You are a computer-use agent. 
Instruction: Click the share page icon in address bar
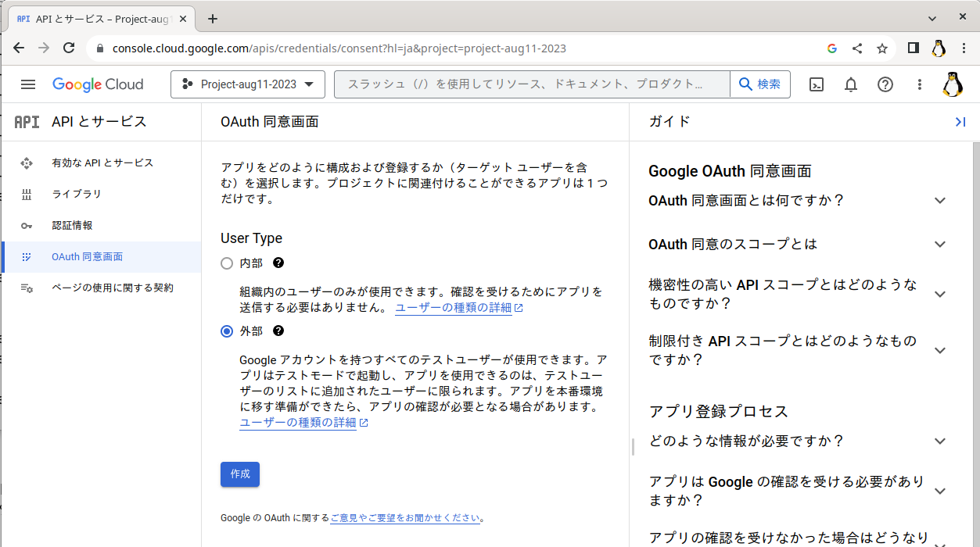857,48
